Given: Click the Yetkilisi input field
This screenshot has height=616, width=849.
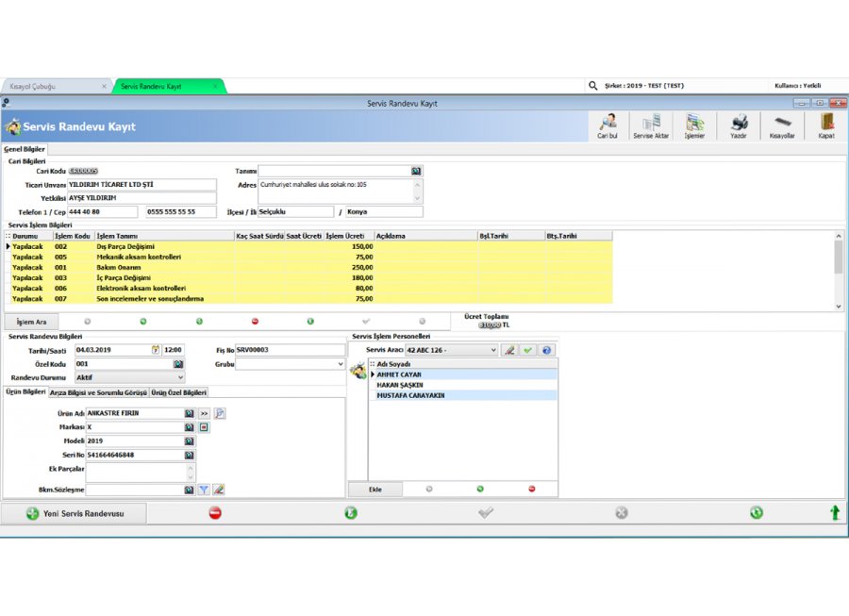Looking at the screenshot, I should point(141,198).
